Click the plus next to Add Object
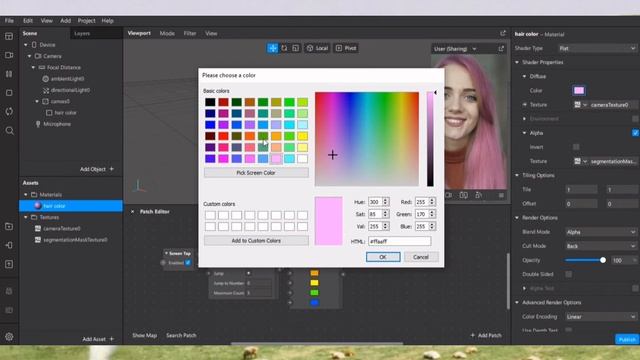This screenshot has height=360, width=640. (x=112, y=169)
